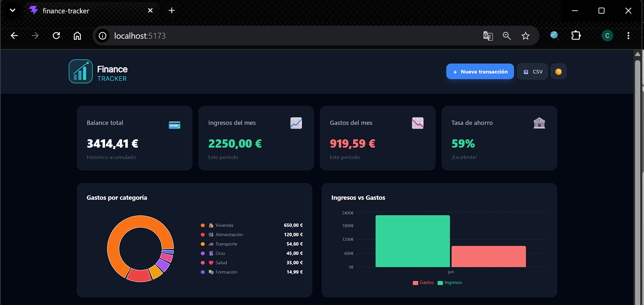Open the Google Translate page icon
The width and height of the screenshot is (644, 305).
pos(488,36)
